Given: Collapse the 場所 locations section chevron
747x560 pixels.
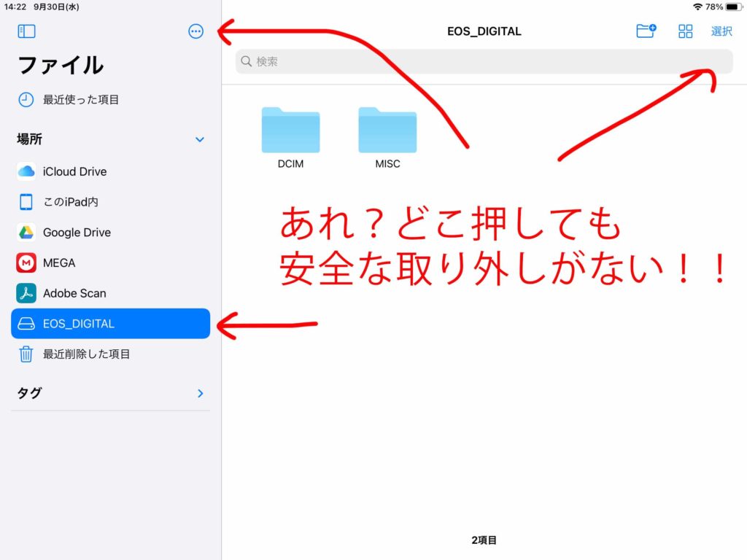Looking at the screenshot, I should pyautogui.click(x=200, y=139).
